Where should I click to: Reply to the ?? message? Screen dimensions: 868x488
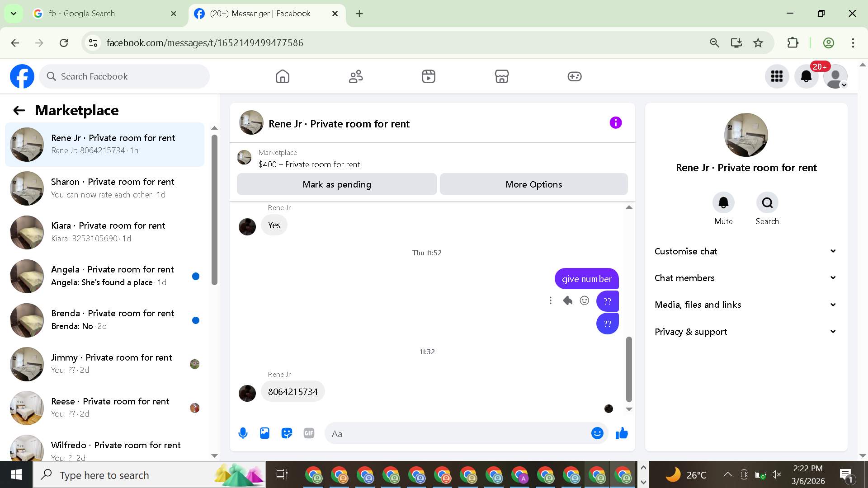coord(567,300)
